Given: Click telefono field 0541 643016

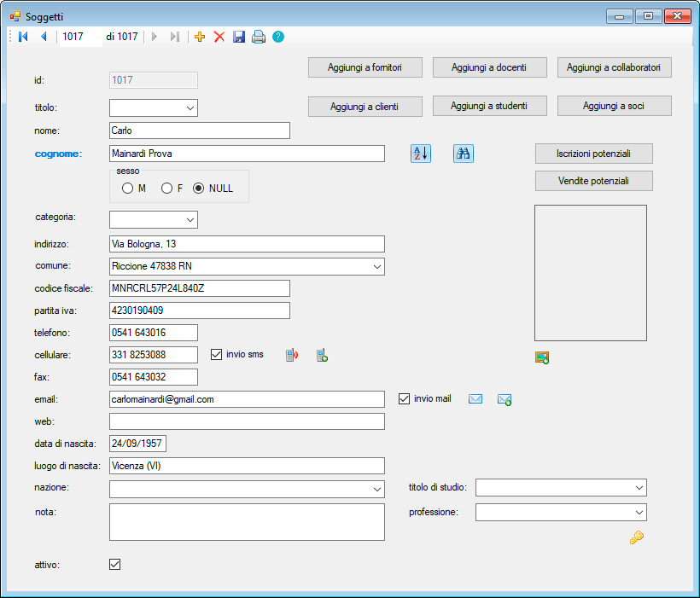Looking at the screenshot, I should click(x=154, y=333).
